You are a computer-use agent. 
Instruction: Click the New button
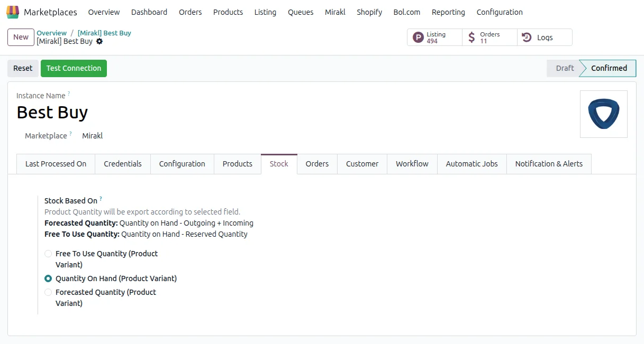pos(21,37)
